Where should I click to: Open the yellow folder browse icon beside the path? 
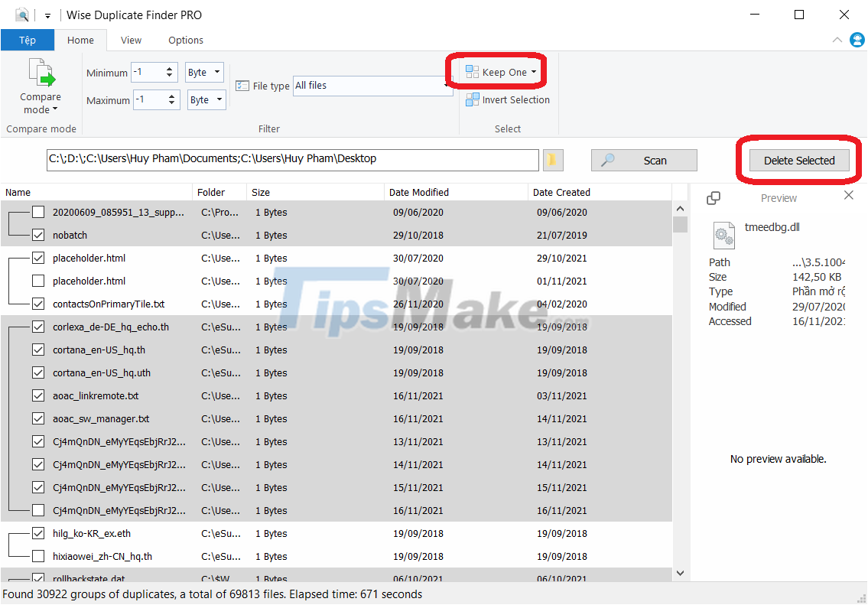click(553, 160)
